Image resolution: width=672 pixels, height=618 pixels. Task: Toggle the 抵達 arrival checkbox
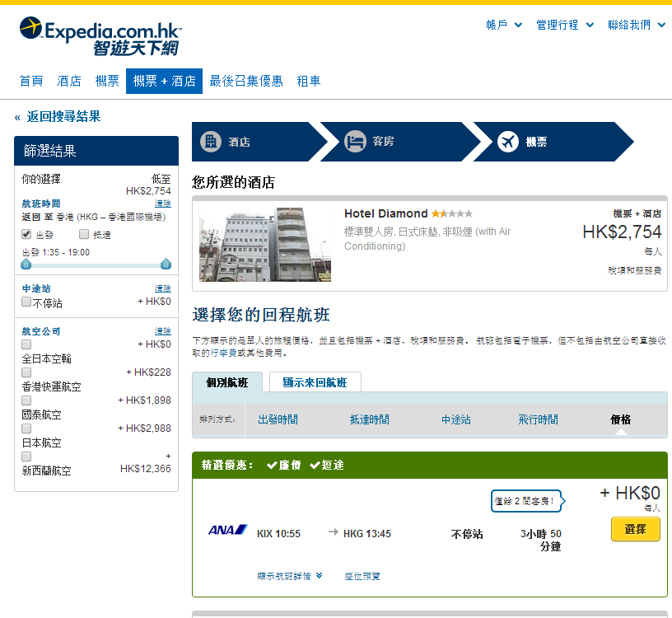pos(84,234)
